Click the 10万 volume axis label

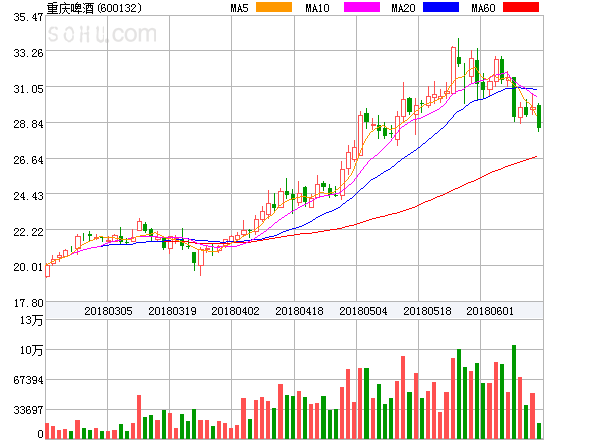tap(31, 350)
